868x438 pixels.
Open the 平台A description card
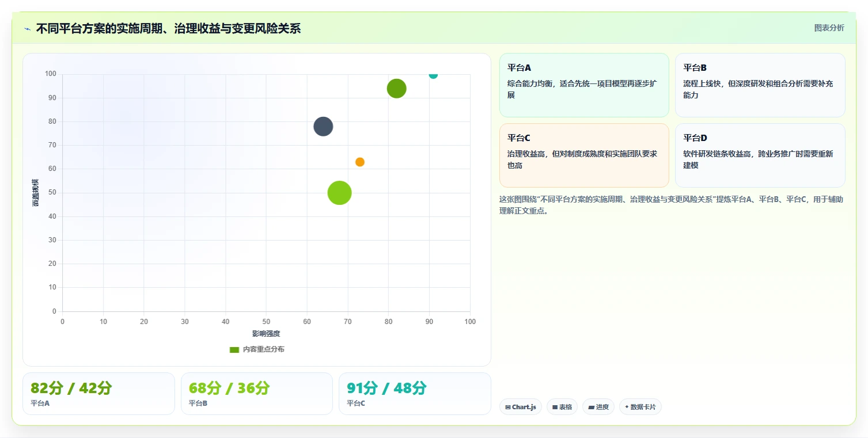point(584,85)
